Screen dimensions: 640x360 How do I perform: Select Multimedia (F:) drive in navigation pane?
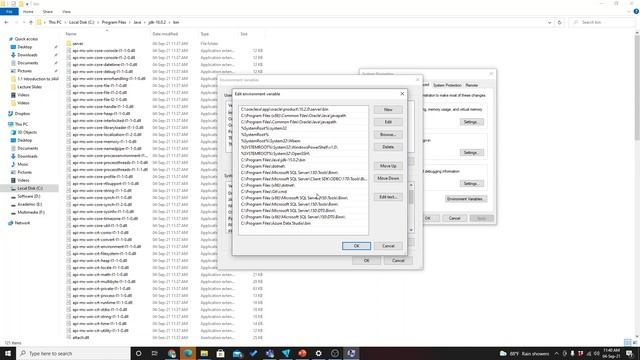point(31,212)
